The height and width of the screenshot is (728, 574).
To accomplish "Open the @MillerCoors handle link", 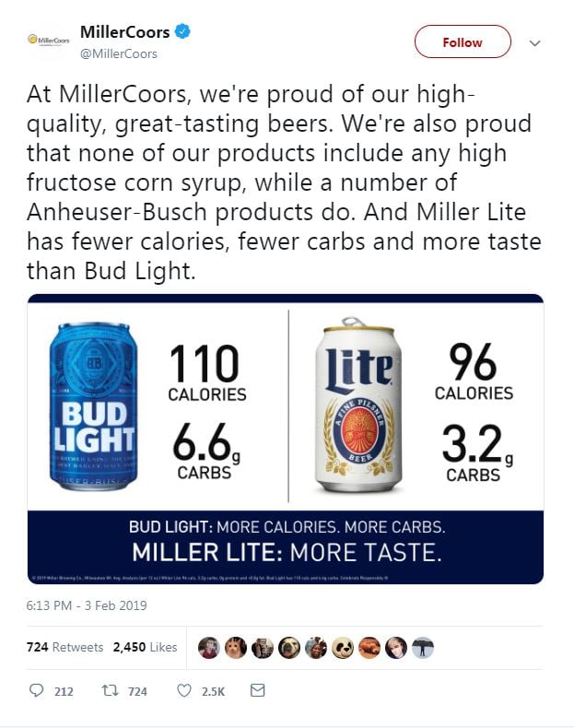I will point(119,53).
